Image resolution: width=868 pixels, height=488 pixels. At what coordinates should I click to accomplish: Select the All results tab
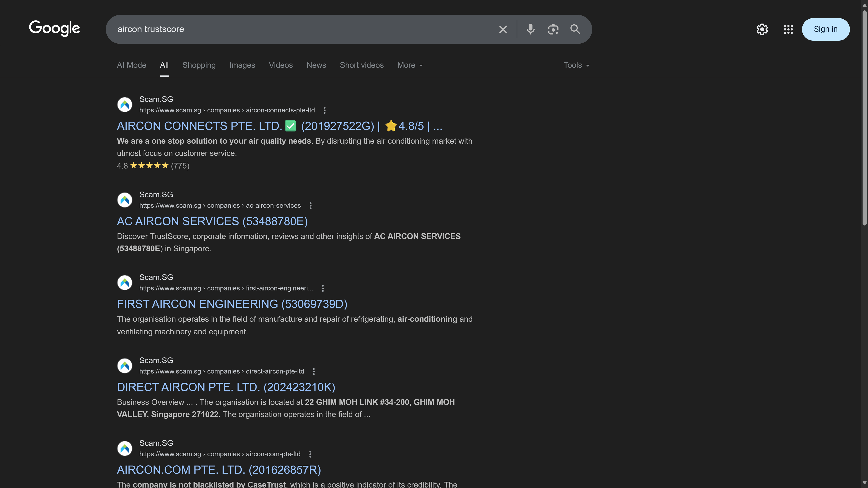[164, 65]
